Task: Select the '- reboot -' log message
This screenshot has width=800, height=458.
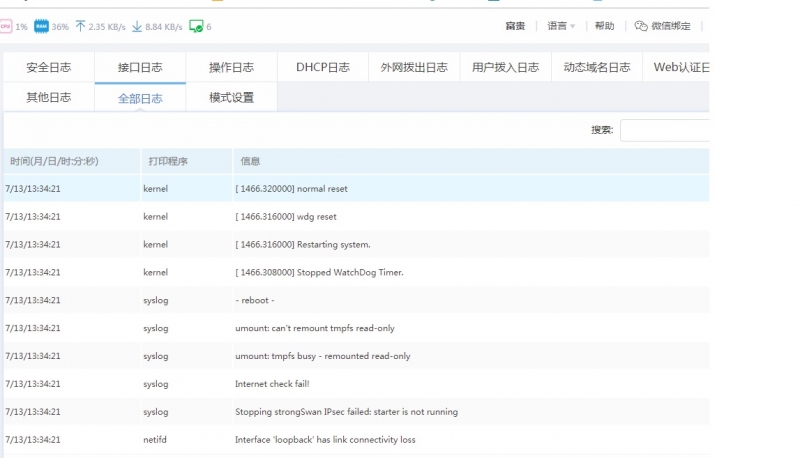Action: click(x=255, y=300)
